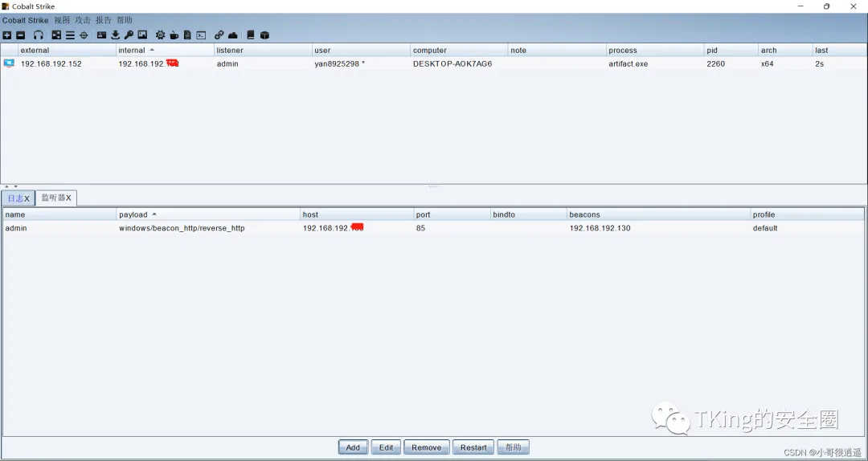The image size is (868, 461).
Task: Select listener payload windows/beacon_http/reverse_http
Action: 182,228
